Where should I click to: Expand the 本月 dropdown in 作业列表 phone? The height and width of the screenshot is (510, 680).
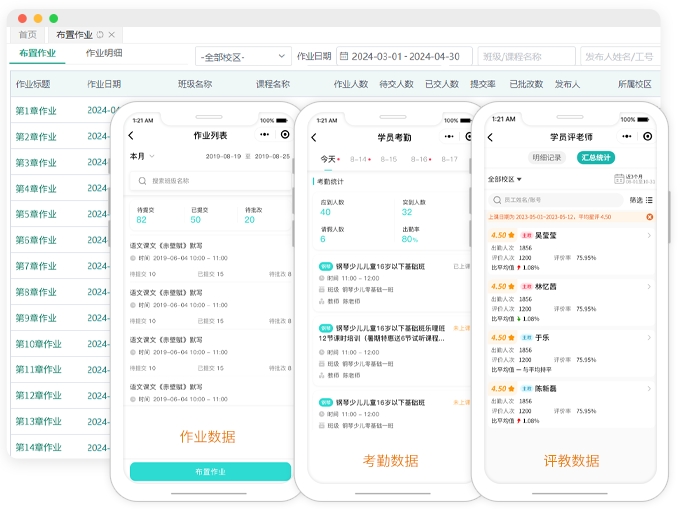(142, 156)
